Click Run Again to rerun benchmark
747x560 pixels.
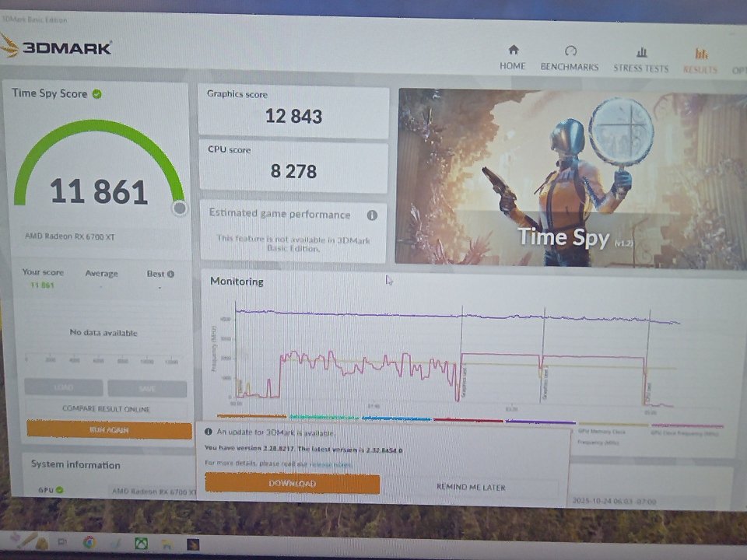[x=109, y=430]
